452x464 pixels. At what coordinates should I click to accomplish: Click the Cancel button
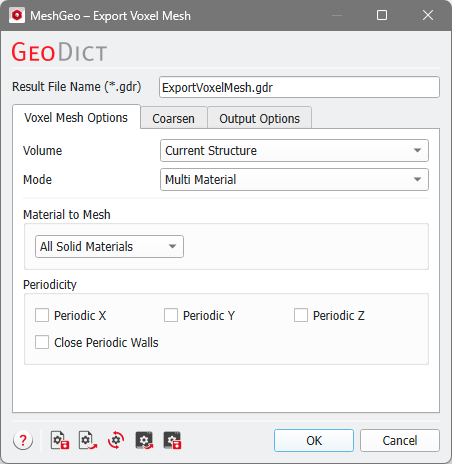400,440
